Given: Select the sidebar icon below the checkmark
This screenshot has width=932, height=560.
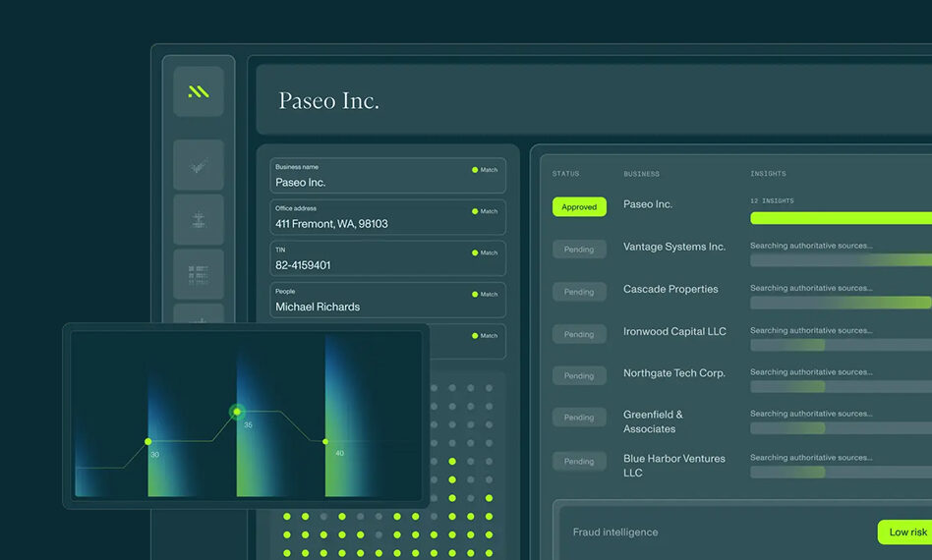Looking at the screenshot, I should click(x=199, y=220).
